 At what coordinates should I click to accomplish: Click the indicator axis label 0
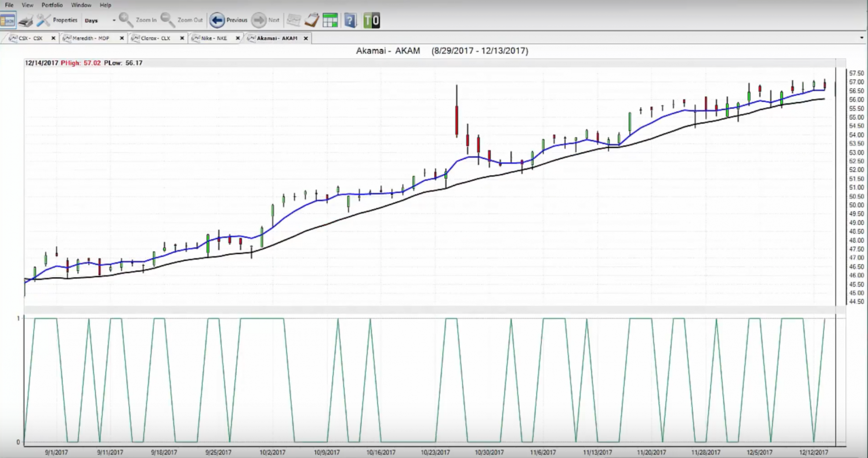pos(18,442)
